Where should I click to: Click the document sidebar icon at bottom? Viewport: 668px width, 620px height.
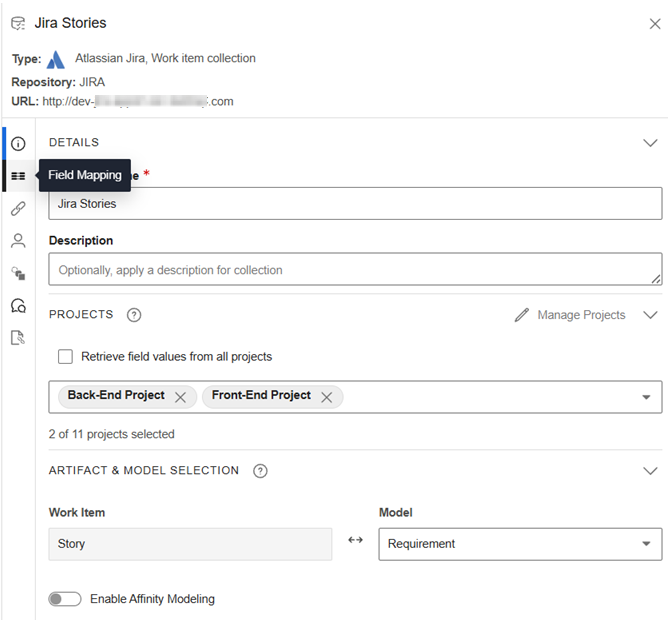tap(18, 338)
